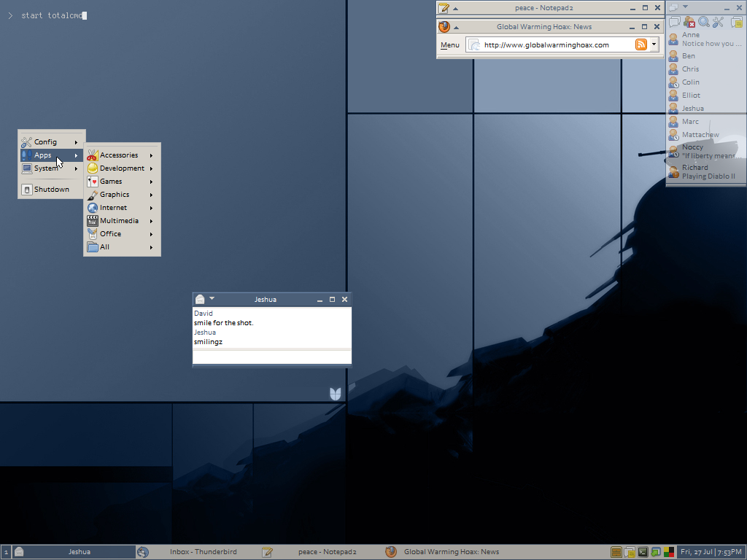Click the four-color squares tray icon
Viewport: 747px width, 560px height.
pos(668,552)
